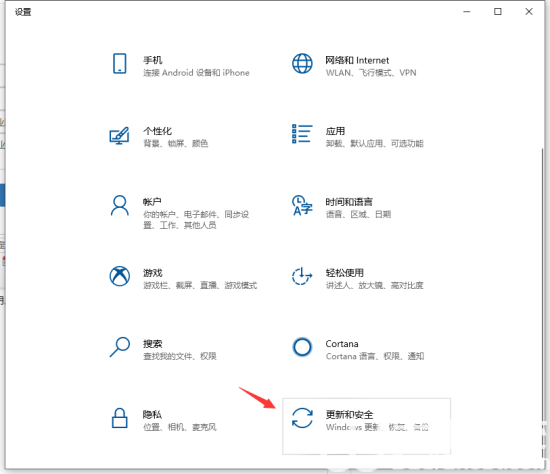Close the 设置 window

coord(529,12)
